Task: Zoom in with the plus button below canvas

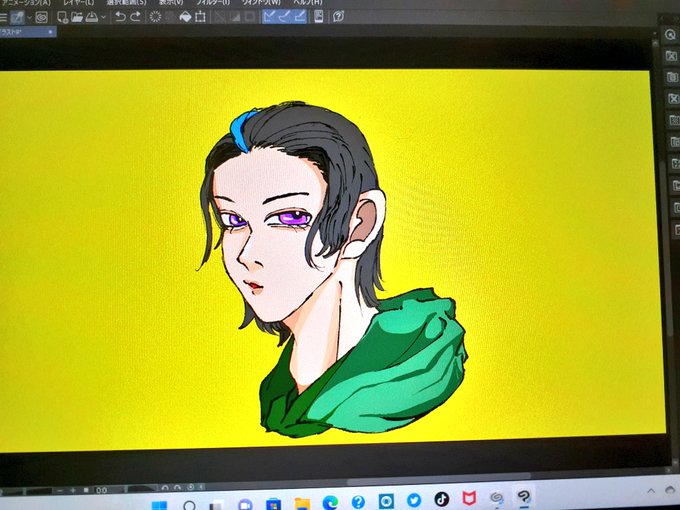Action: (x=73, y=490)
